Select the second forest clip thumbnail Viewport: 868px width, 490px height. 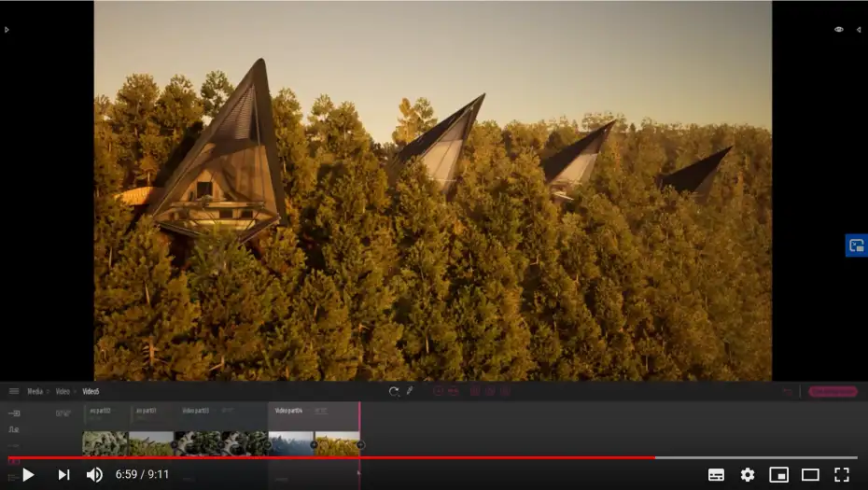(151, 444)
